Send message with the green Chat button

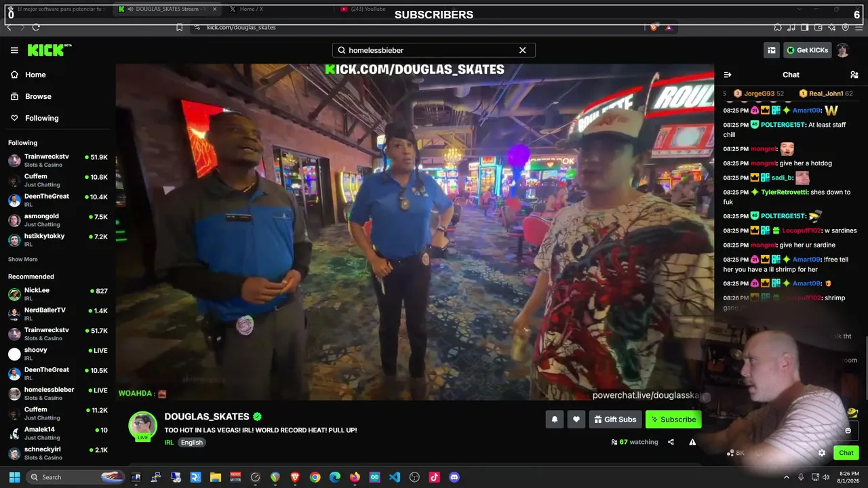point(846,453)
